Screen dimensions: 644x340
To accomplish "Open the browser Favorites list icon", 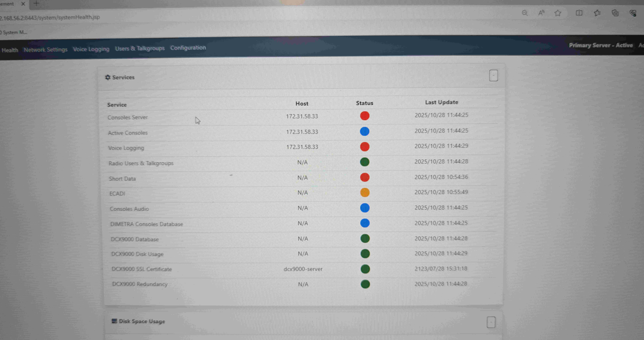I will [x=597, y=13].
